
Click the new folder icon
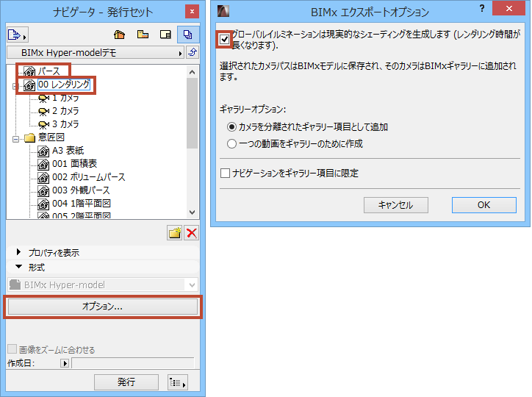pos(175,233)
